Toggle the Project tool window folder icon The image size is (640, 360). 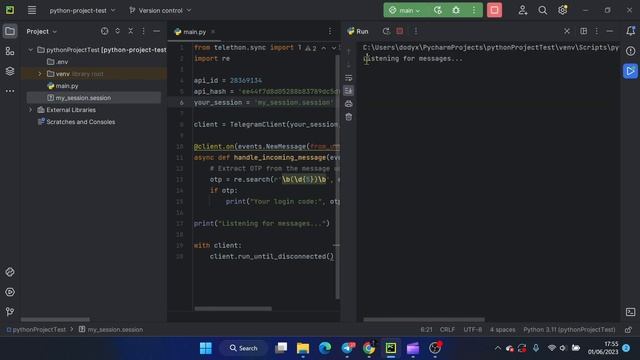(10, 31)
